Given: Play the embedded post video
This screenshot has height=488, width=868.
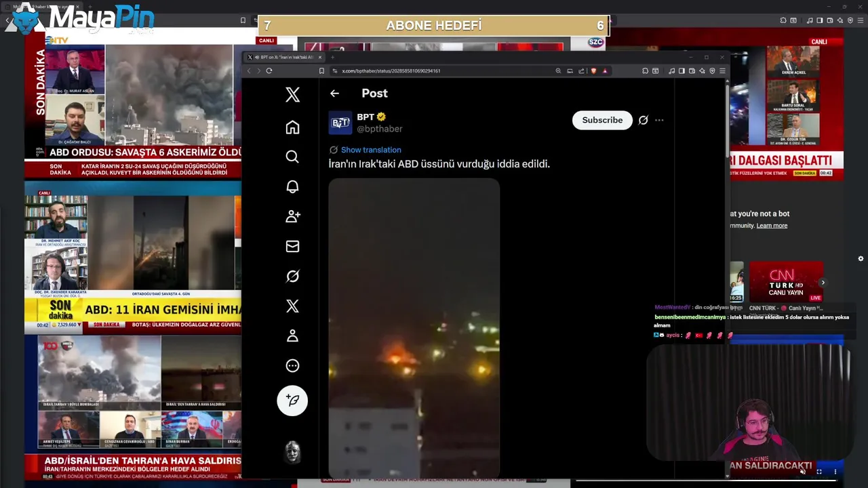Looking at the screenshot, I should pyautogui.click(x=414, y=329).
